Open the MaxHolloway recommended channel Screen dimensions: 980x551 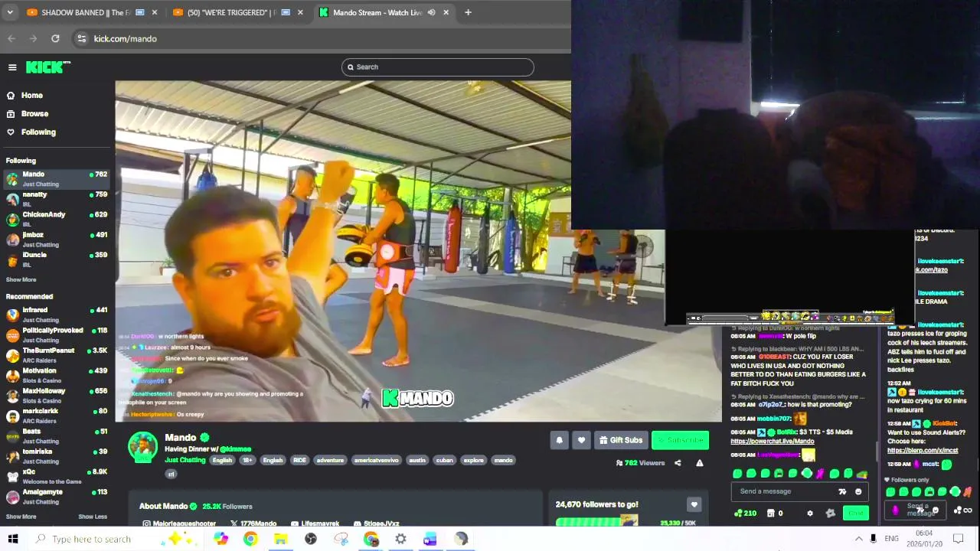[55, 396]
